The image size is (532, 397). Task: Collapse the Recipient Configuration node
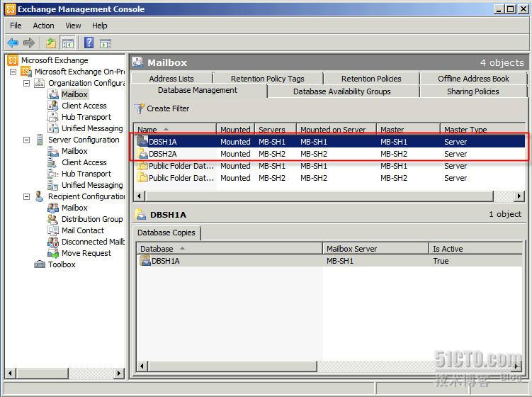(x=26, y=196)
